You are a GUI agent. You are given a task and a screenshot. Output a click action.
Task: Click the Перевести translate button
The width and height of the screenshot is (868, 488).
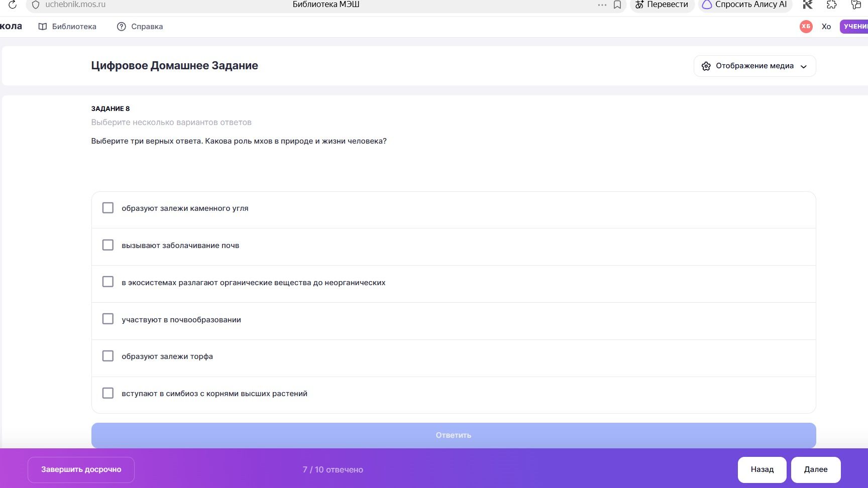point(662,5)
